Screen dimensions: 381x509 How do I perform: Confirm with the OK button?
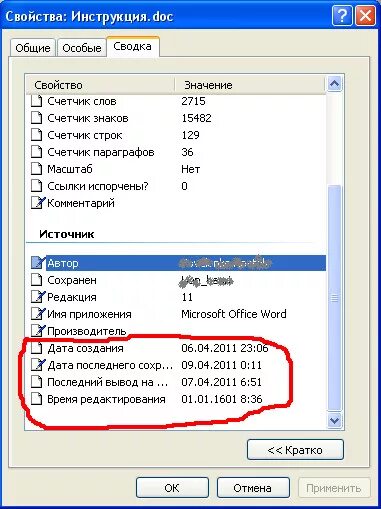[172, 488]
